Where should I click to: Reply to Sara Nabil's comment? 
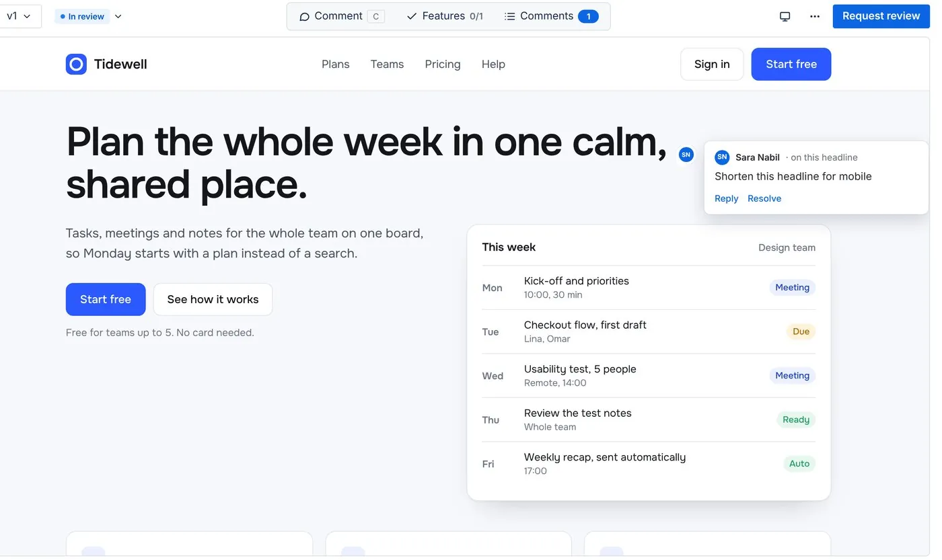click(x=726, y=198)
